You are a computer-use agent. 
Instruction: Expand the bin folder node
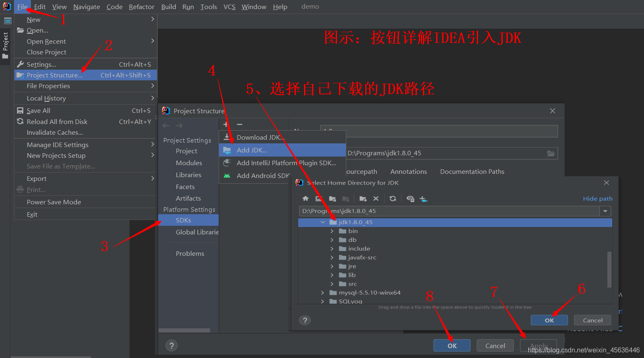[332, 231]
